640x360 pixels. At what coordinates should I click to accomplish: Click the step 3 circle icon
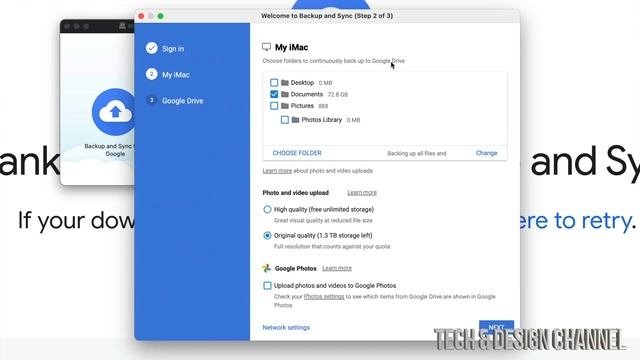151,100
